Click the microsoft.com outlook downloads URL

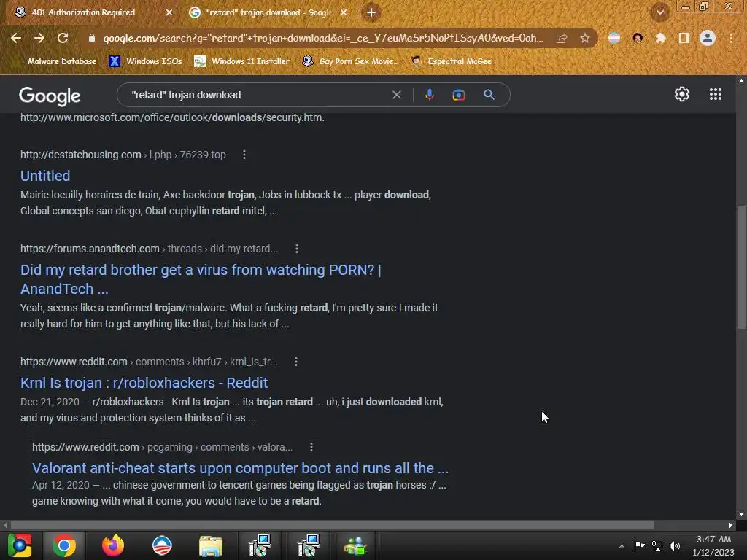(172, 117)
